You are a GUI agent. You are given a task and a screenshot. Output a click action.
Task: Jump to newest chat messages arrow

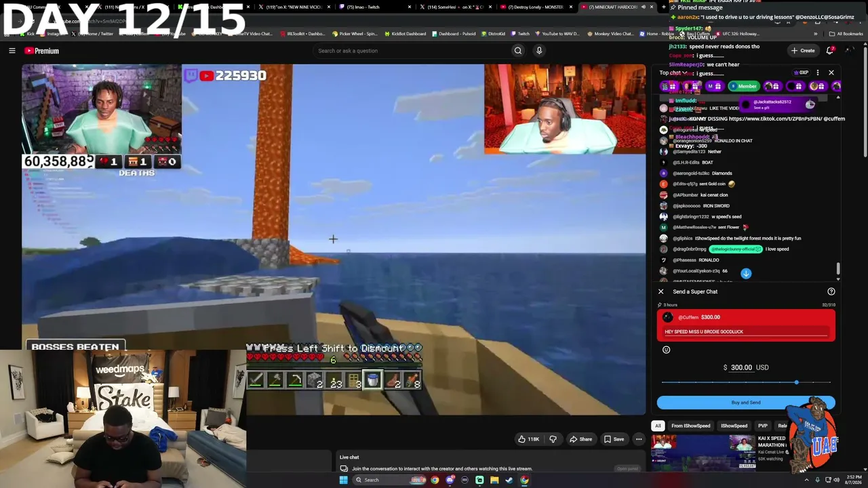[x=746, y=273]
